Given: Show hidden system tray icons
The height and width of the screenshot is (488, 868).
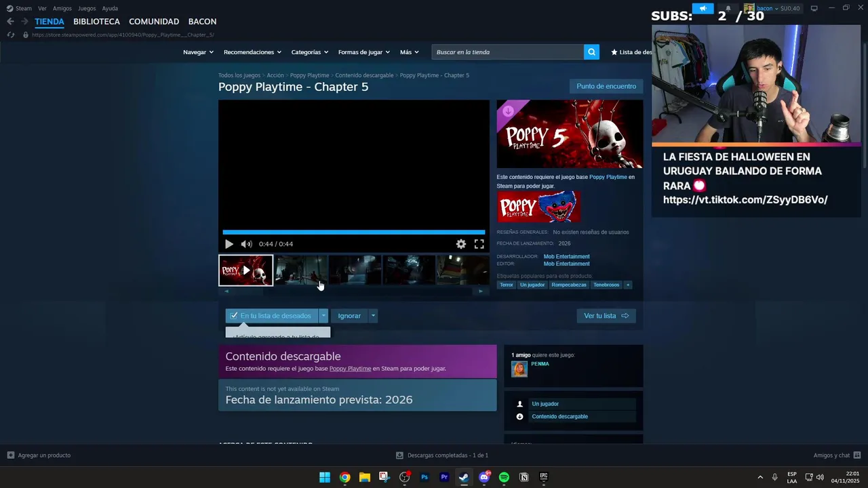Looking at the screenshot, I should click(760, 477).
